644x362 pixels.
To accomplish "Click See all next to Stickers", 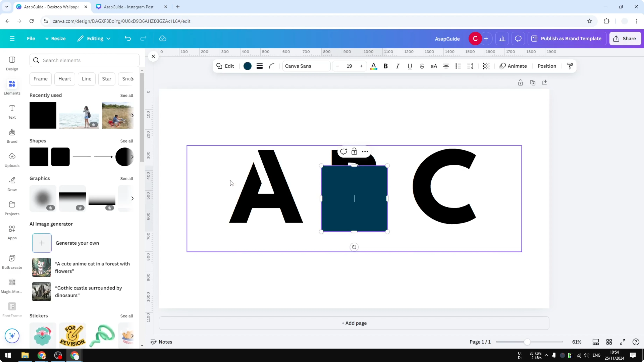I will (127, 316).
